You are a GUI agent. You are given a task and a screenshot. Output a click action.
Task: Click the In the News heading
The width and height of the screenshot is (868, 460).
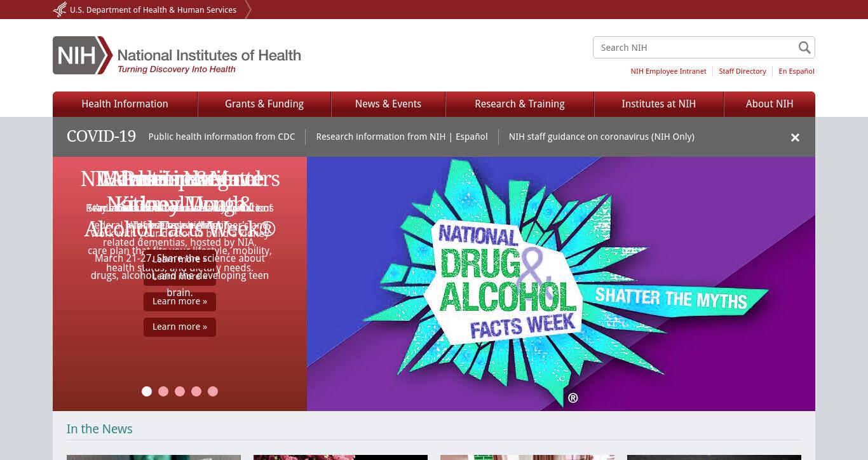coord(100,429)
